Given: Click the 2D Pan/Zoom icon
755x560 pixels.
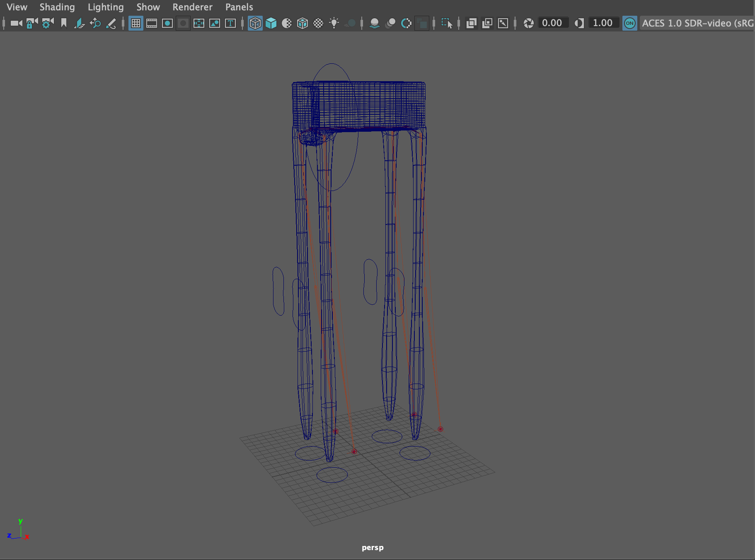Looking at the screenshot, I should (x=95, y=23).
